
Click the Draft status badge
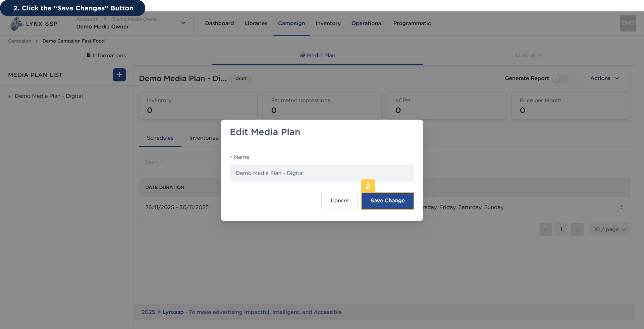point(240,78)
